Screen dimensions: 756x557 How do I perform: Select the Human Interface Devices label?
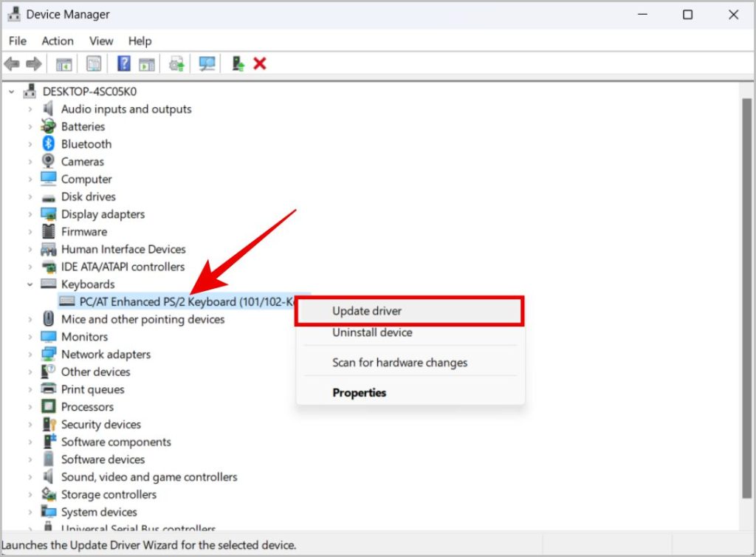(x=123, y=249)
